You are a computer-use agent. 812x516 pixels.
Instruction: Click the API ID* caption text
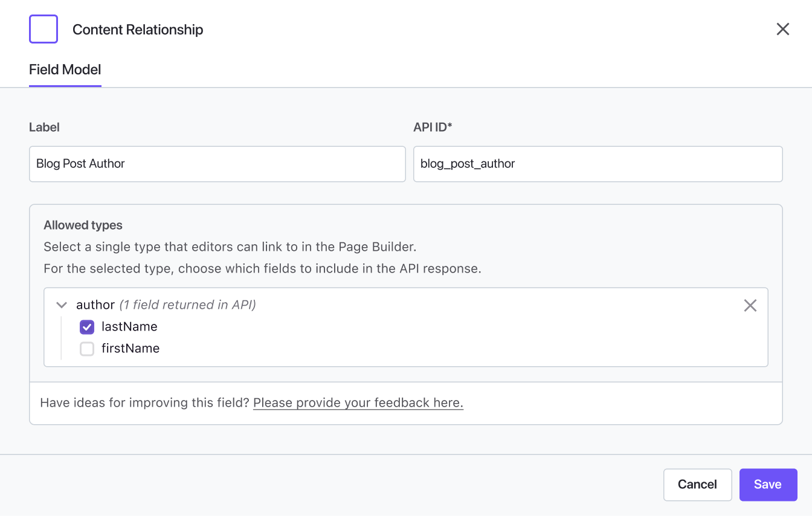coord(433,127)
